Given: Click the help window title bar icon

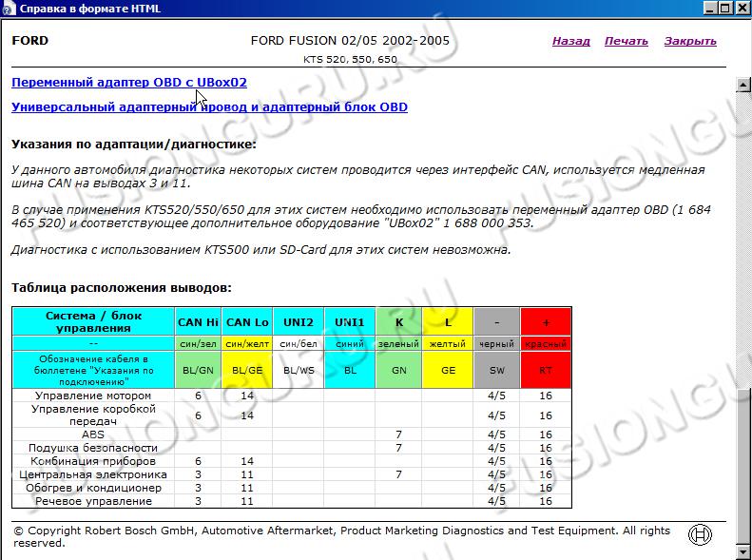Looking at the screenshot, I should 10,9.
